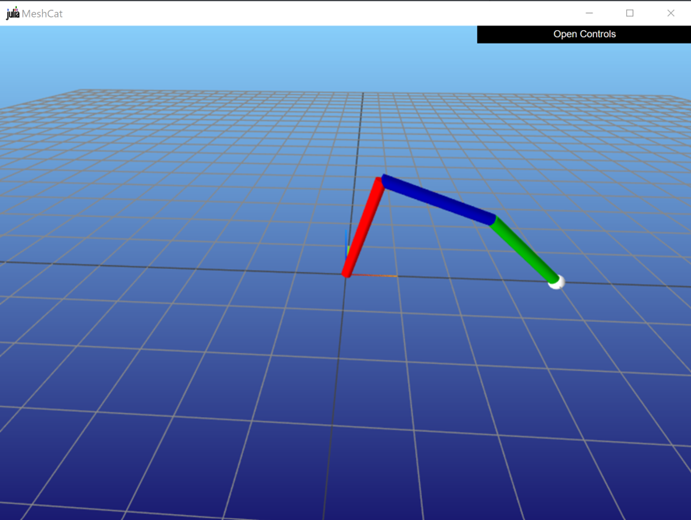Click the white end-effector sphere
The height and width of the screenshot is (520, 691).
click(557, 282)
